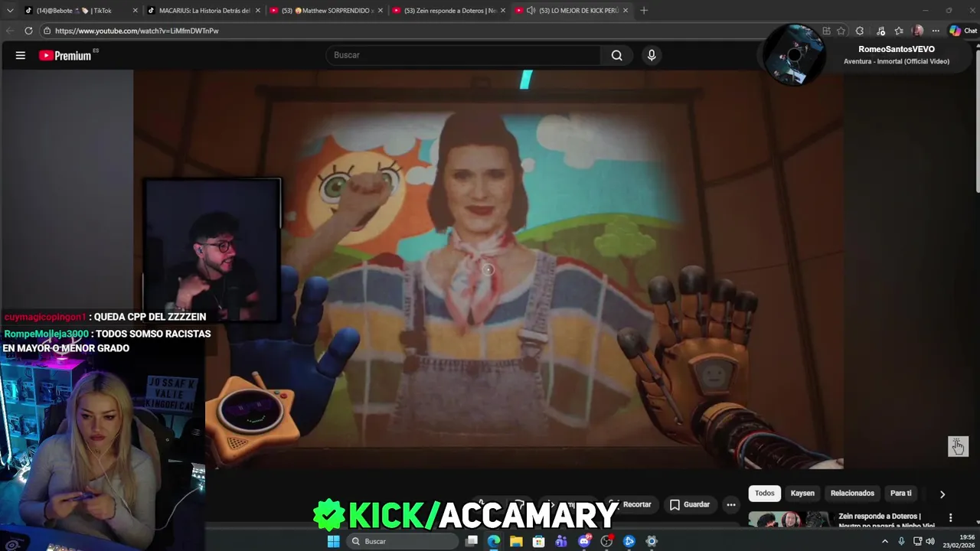Reload the page with refresh icon

coord(28,31)
